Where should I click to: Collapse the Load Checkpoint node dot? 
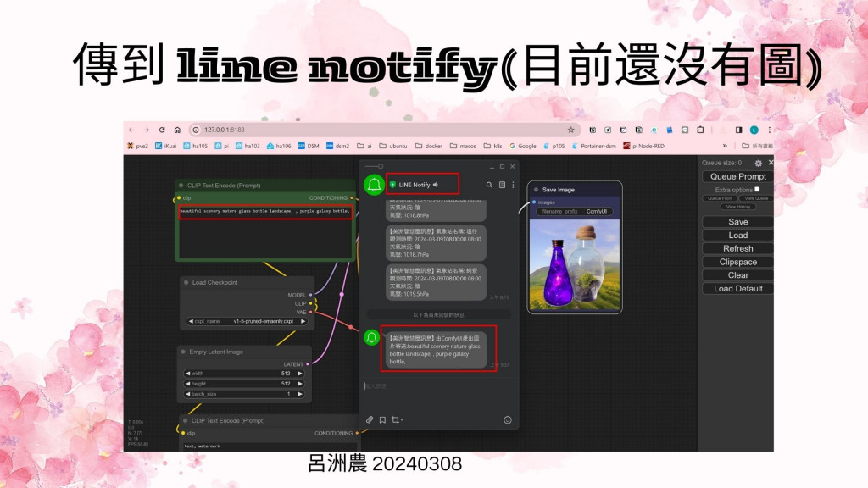pos(186,282)
